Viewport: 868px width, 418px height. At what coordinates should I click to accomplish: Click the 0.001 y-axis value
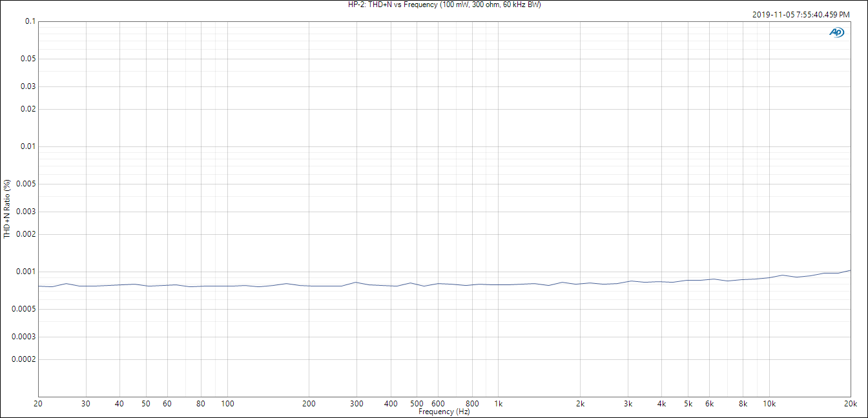26,272
